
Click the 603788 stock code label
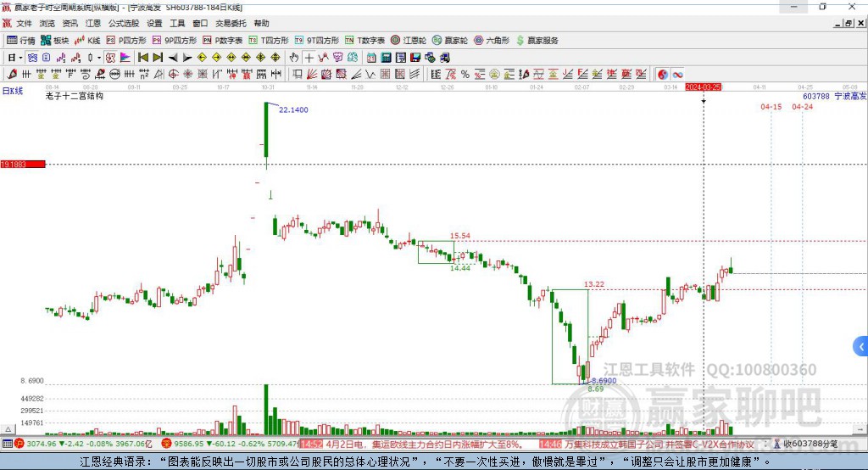[816, 96]
